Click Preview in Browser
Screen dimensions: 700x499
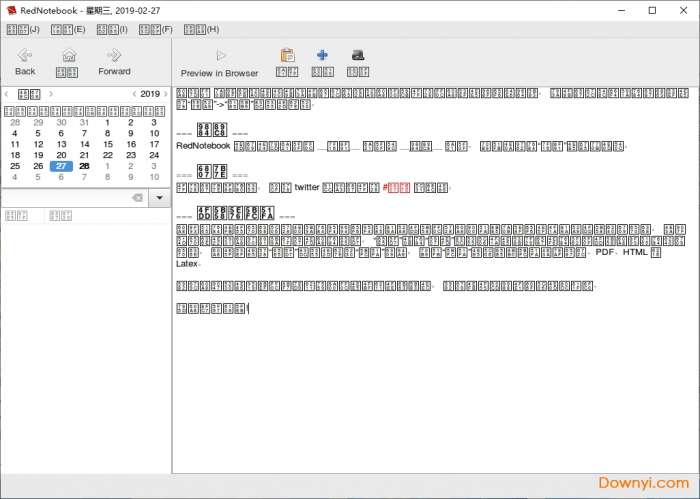pyautogui.click(x=219, y=62)
